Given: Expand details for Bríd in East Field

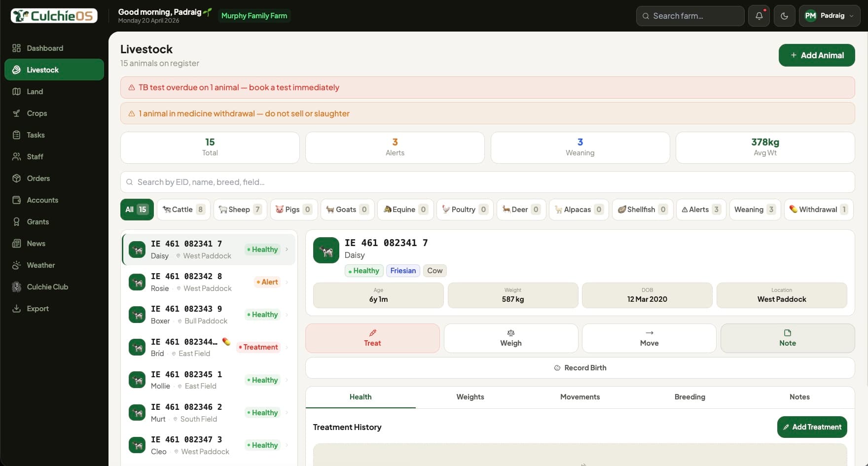Looking at the screenshot, I should coord(288,347).
